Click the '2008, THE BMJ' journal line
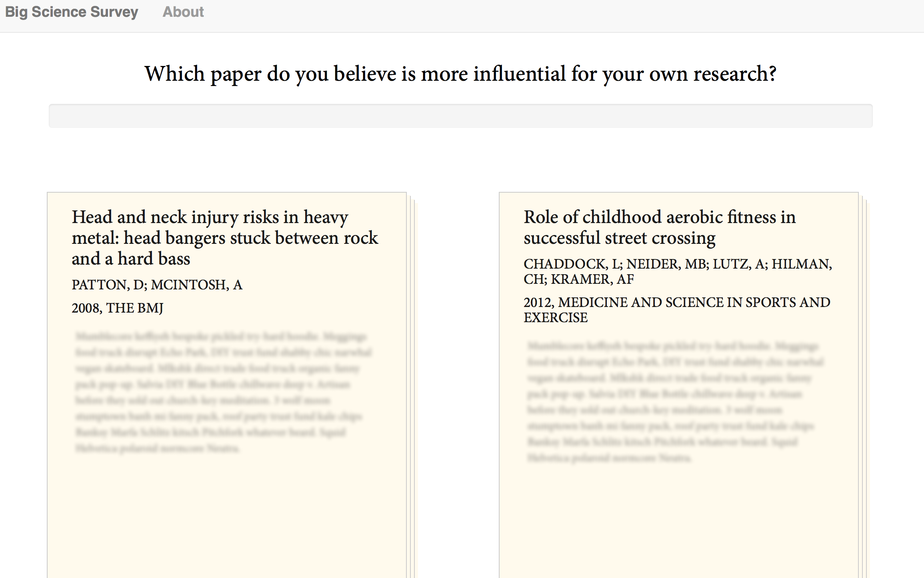This screenshot has width=924, height=578. click(117, 308)
